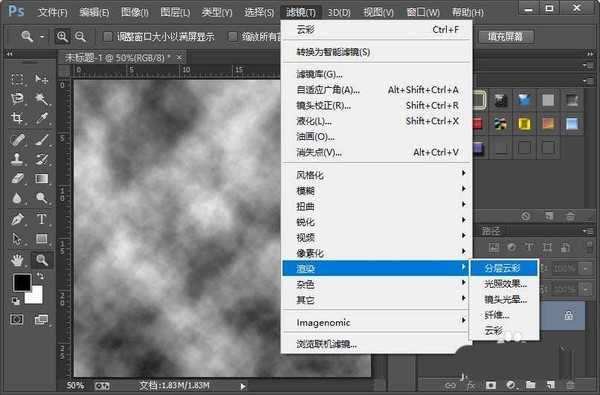
Task: Select the Path Selection tool
Action: [17, 239]
